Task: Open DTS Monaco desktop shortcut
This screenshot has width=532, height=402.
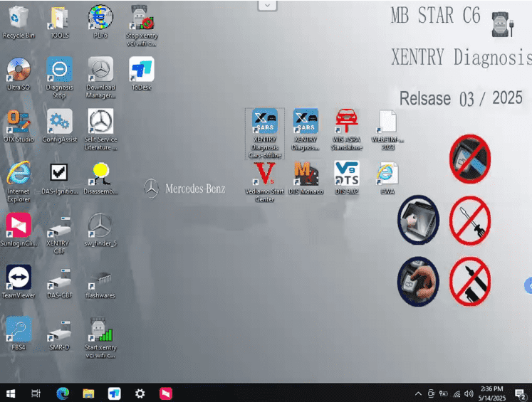Action: [306, 178]
